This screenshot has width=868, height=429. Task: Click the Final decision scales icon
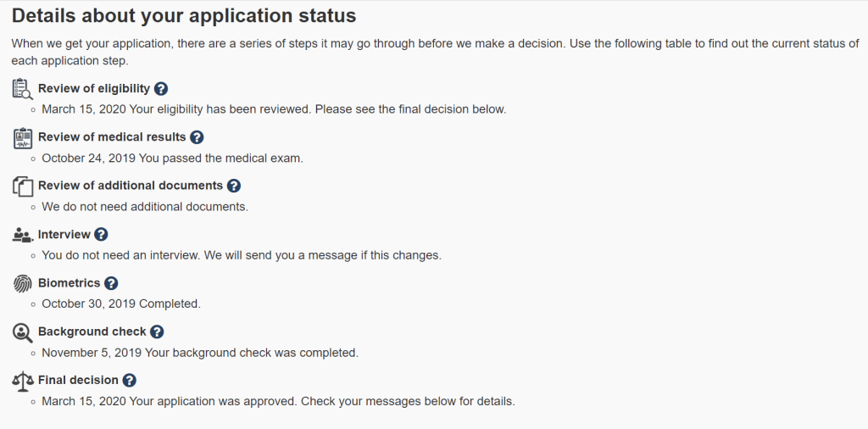click(x=23, y=381)
